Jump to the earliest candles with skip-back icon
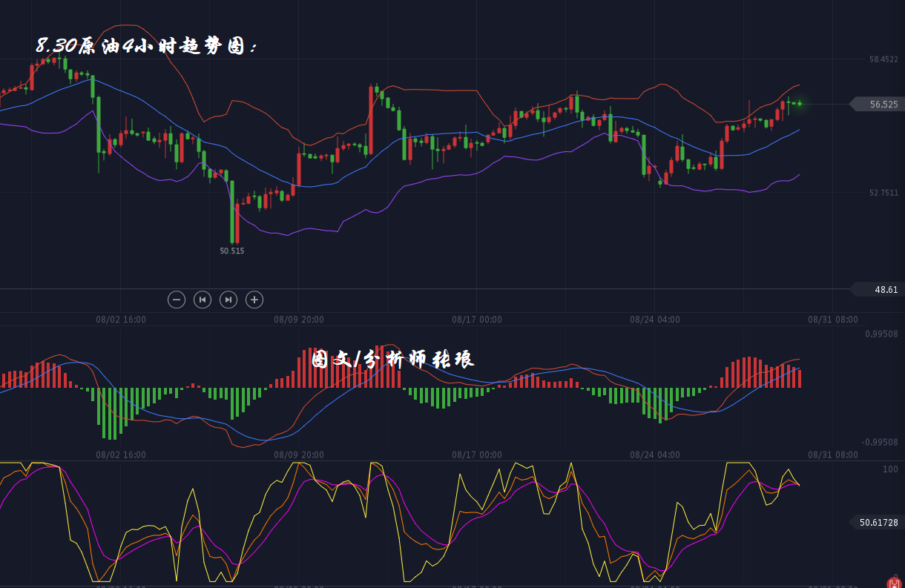 [x=203, y=300]
